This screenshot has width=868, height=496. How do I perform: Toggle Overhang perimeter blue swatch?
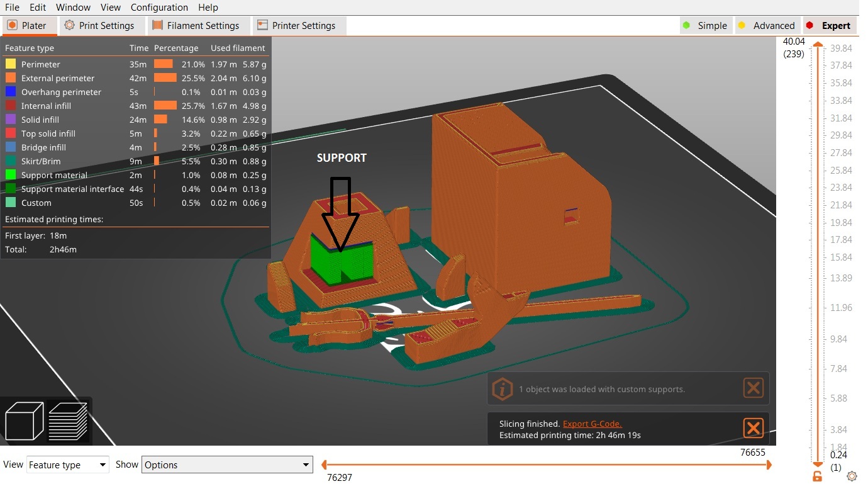[11, 92]
